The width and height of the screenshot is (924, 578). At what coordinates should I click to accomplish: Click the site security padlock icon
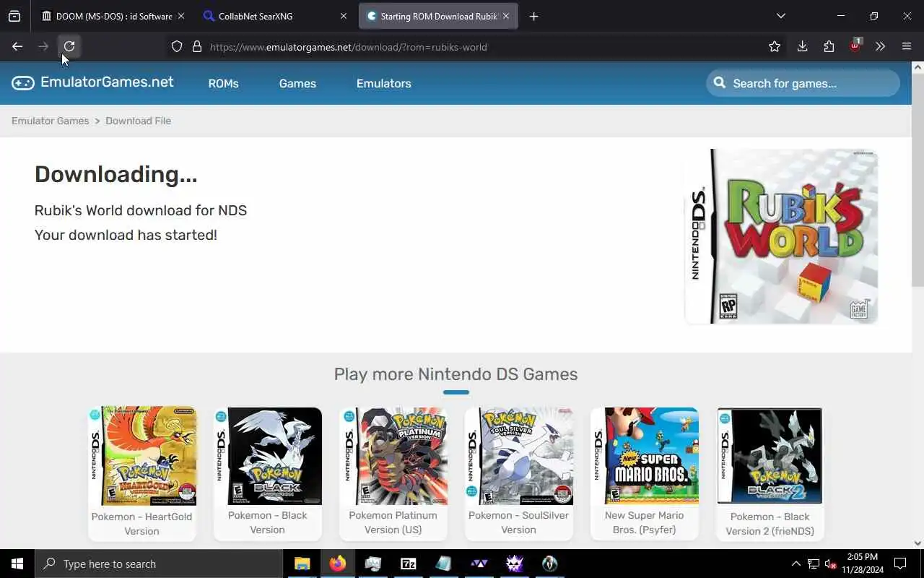[196, 47]
